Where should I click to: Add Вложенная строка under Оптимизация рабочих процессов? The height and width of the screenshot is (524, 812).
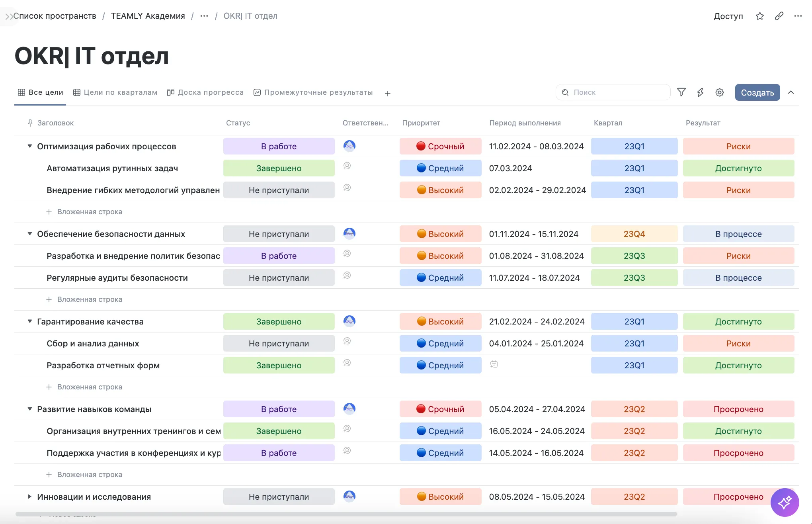tap(84, 212)
